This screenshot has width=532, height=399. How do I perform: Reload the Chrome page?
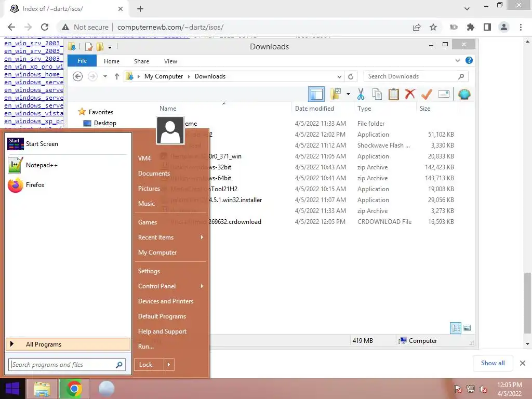(45, 27)
